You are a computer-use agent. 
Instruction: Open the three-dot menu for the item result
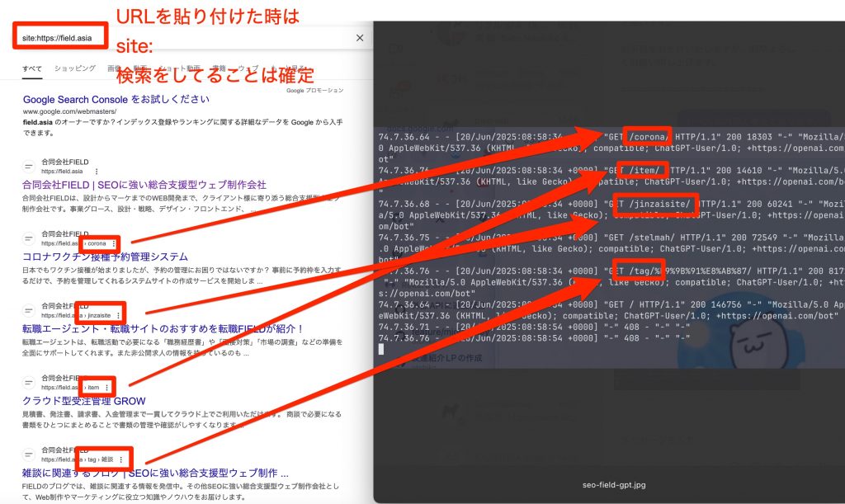[107, 387]
